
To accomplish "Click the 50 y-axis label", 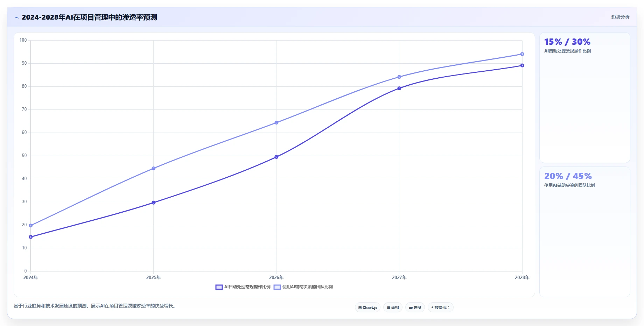I will 24,156.
